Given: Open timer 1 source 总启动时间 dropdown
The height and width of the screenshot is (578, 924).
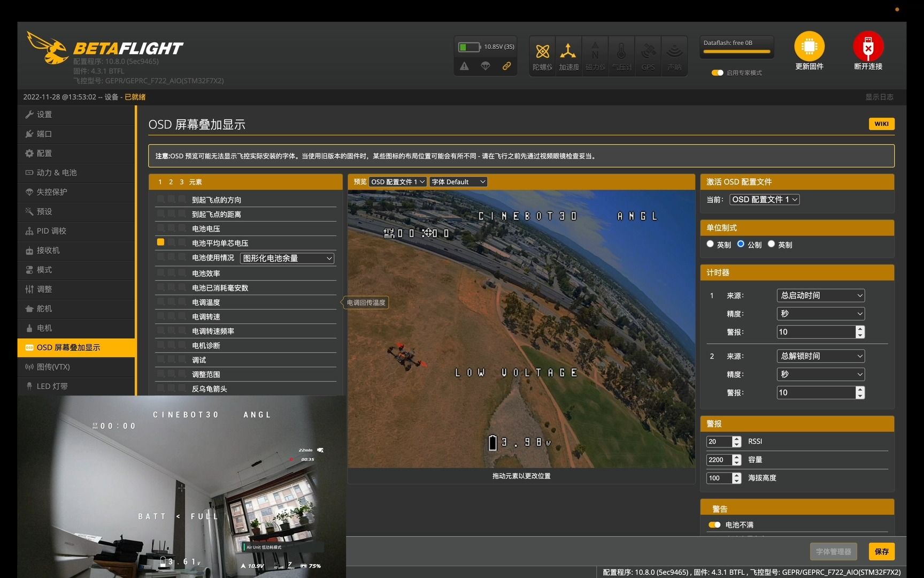Looking at the screenshot, I should tap(820, 295).
